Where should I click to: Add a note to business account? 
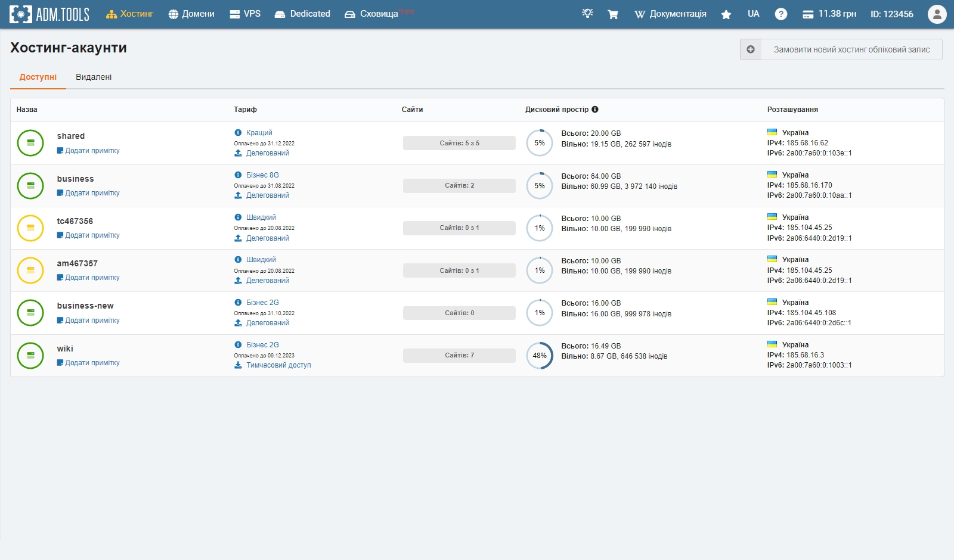[92, 193]
